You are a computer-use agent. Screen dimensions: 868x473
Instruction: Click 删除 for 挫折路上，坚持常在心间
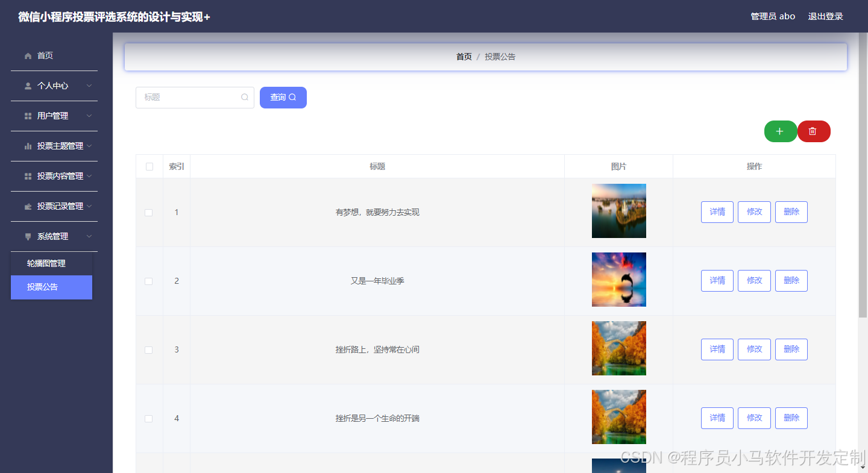[791, 349]
